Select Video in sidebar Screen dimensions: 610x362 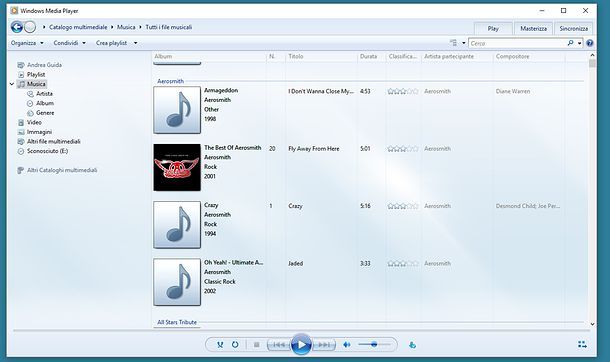30,122
